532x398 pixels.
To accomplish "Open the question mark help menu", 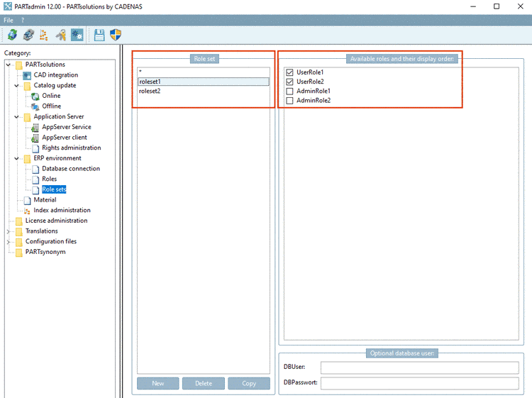I will pos(23,21).
